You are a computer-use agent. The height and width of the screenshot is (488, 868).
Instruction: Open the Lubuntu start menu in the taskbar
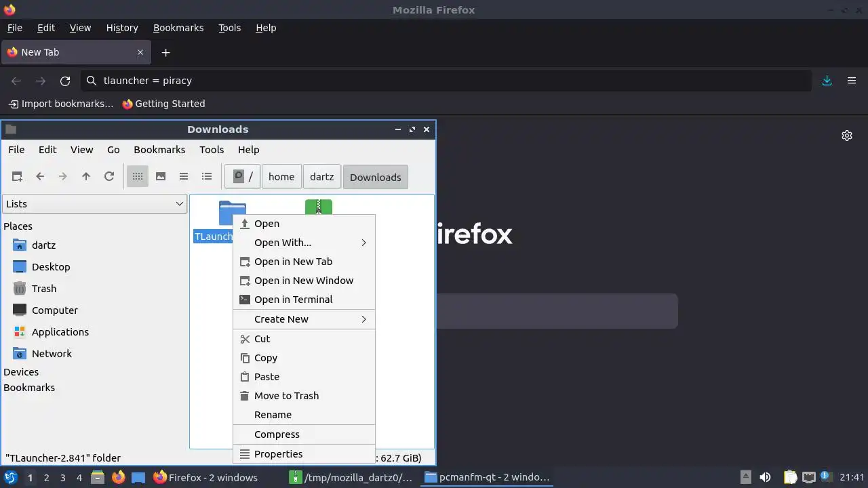pos(11,477)
